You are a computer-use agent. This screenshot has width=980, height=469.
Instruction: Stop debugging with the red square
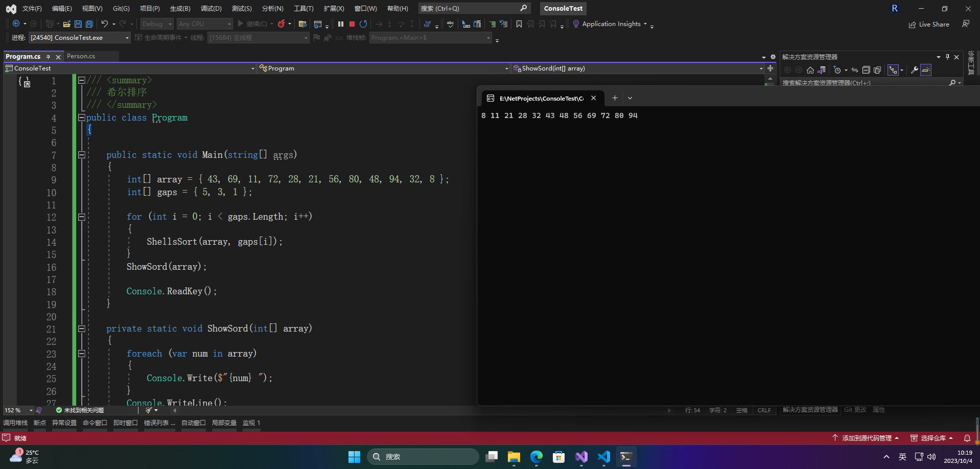click(x=352, y=24)
